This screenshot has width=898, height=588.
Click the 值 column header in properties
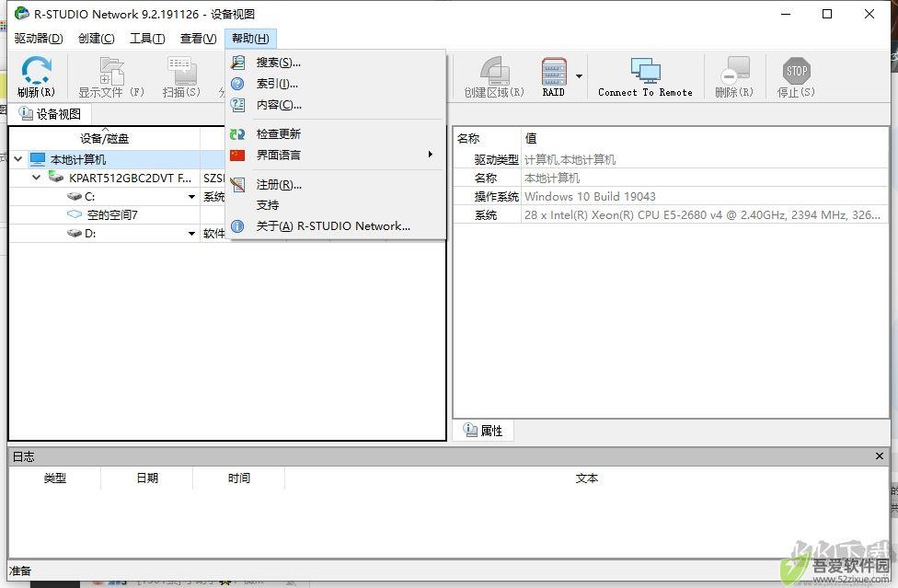pos(705,139)
